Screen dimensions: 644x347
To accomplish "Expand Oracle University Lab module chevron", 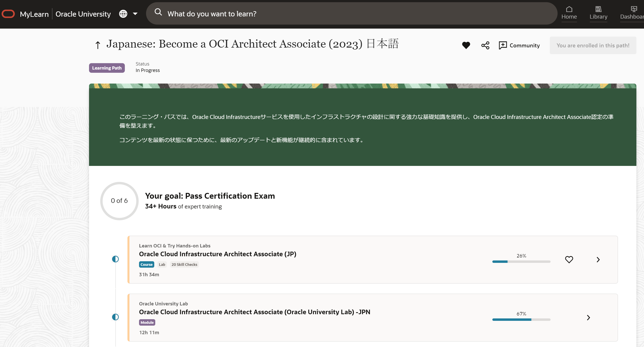I will tap(588, 318).
